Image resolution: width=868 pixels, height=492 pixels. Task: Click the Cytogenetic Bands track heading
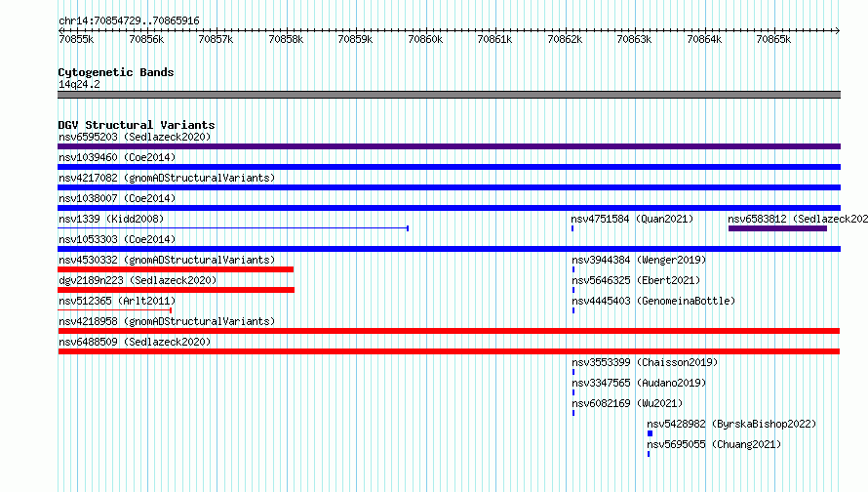(x=116, y=72)
